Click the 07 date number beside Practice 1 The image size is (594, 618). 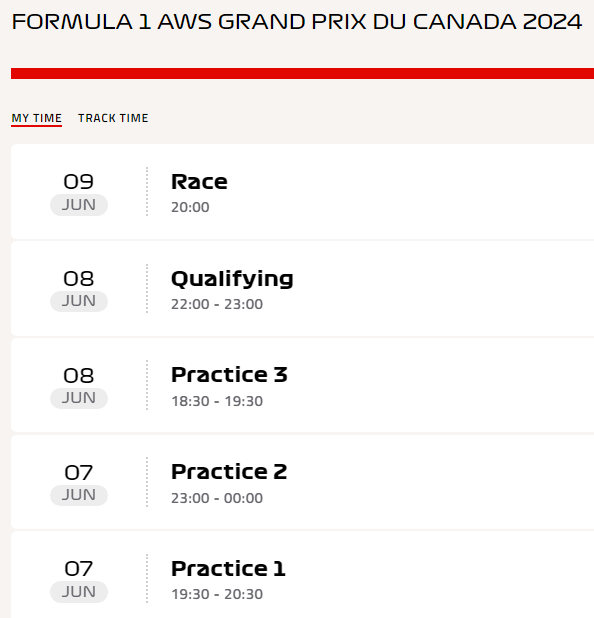click(x=79, y=569)
